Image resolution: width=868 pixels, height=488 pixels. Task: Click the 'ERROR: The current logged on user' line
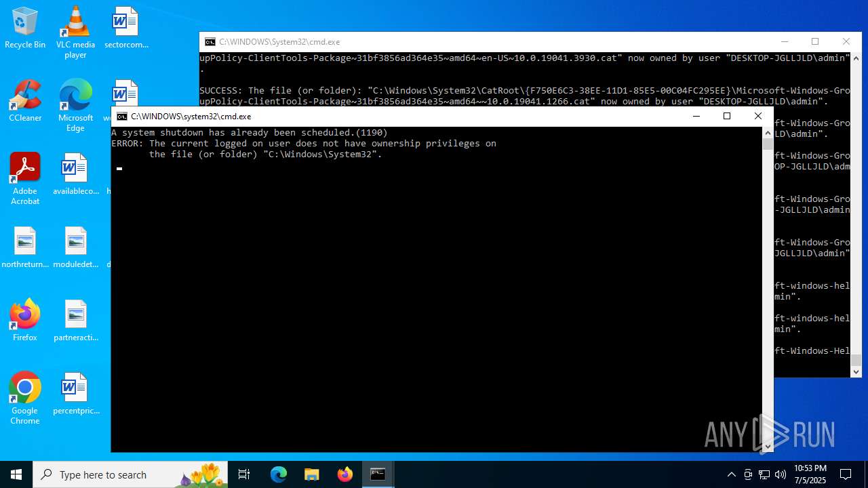coord(304,144)
